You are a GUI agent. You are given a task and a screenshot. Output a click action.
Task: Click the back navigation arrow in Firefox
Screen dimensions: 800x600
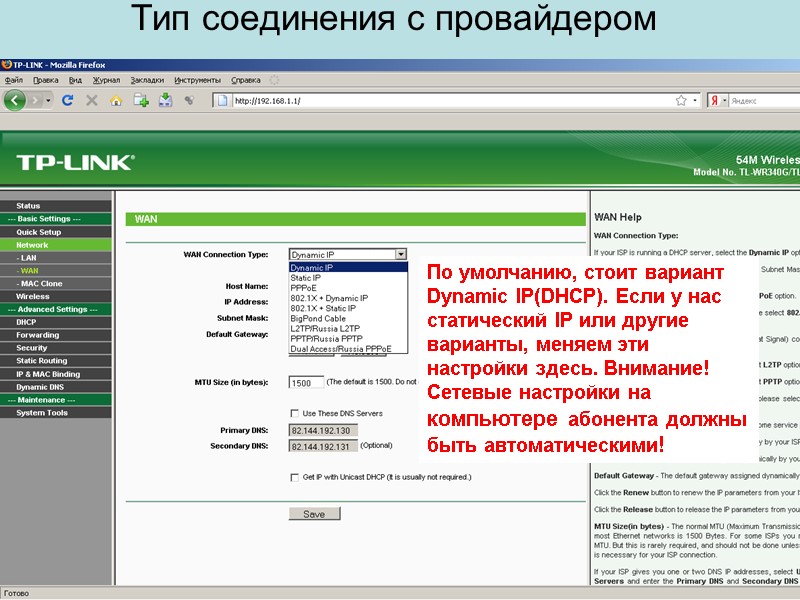click(15, 99)
